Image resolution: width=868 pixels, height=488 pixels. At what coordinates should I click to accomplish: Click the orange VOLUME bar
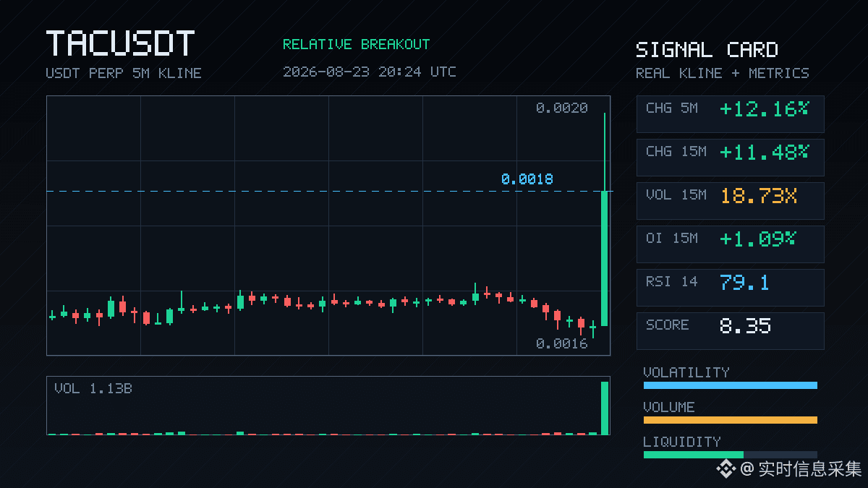[x=730, y=420]
